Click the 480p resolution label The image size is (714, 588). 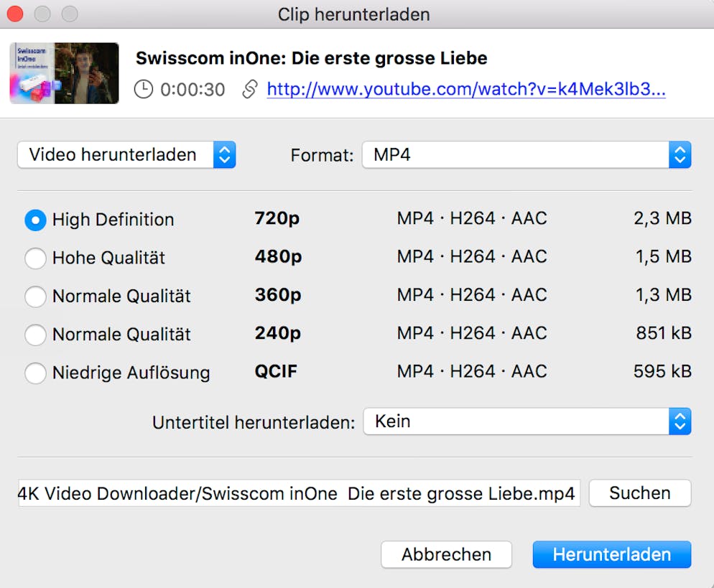(278, 257)
